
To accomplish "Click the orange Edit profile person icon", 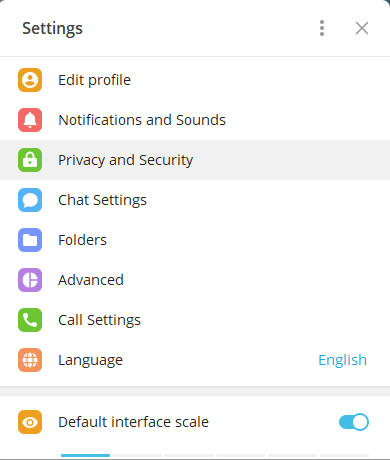I will click(x=30, y=80).
